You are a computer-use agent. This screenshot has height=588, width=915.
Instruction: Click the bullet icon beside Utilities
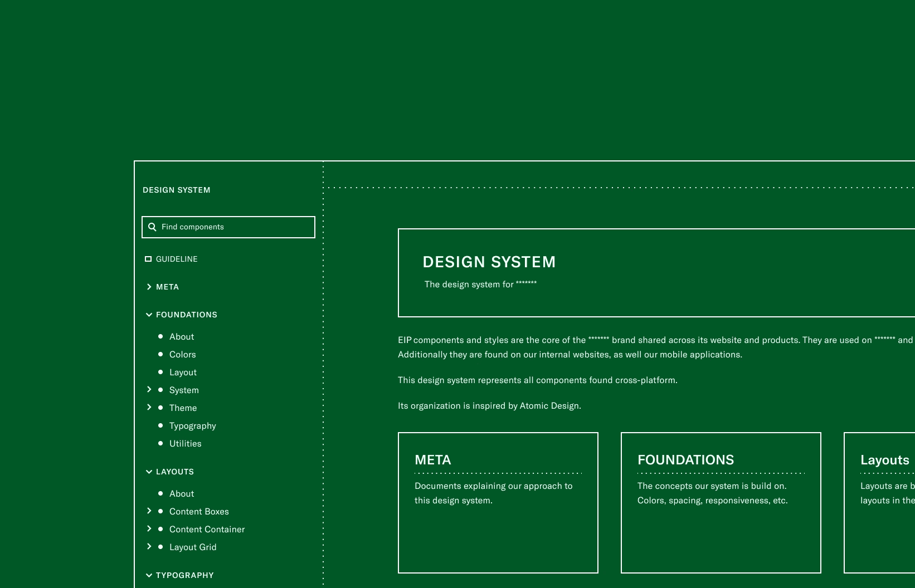160,443
